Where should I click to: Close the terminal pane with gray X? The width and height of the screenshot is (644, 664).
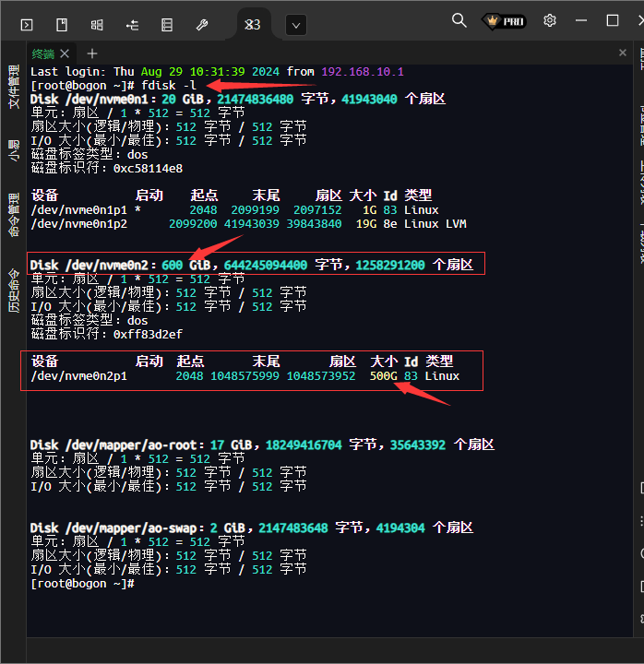623,53
